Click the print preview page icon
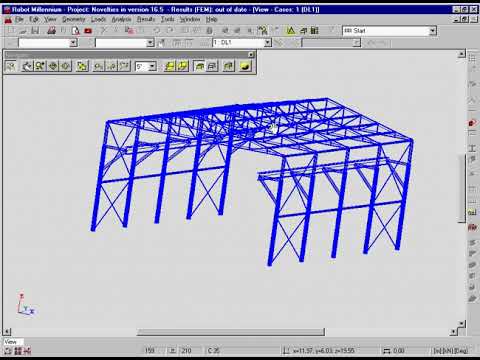The width and height of the screenshot is (480, 360). click(x=76, y=31)
